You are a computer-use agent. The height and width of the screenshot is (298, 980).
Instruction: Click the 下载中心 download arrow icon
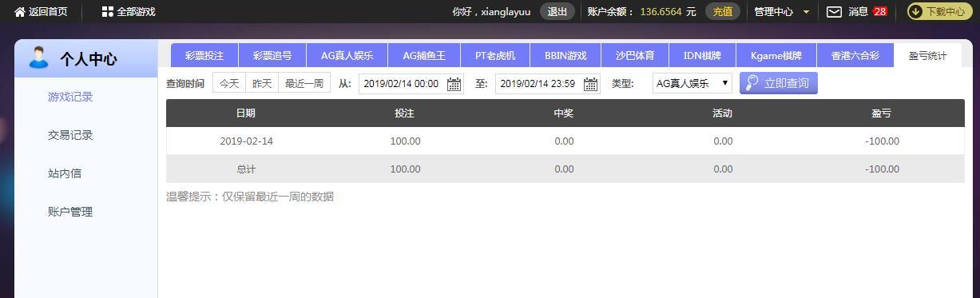[x=916, y=12]
